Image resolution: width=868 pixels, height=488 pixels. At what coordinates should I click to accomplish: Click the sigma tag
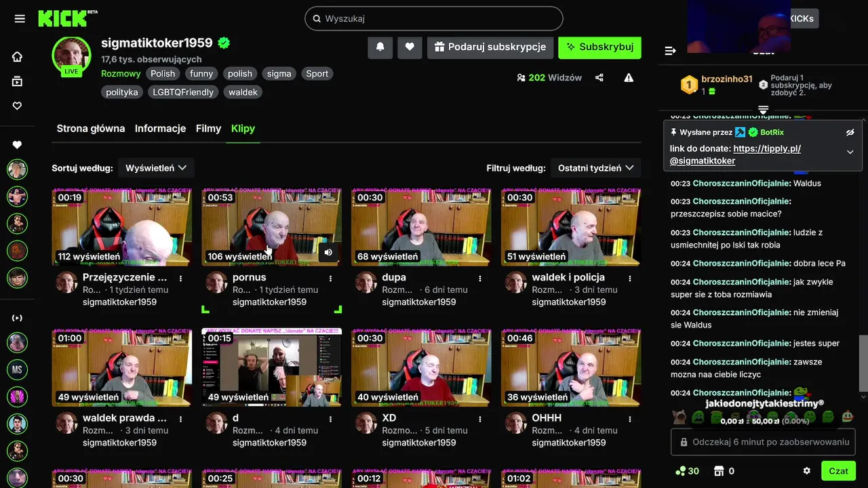[279, 74]
